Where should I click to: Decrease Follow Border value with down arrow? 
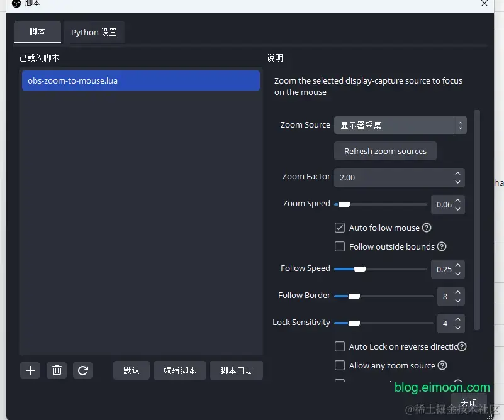point(457,301)
